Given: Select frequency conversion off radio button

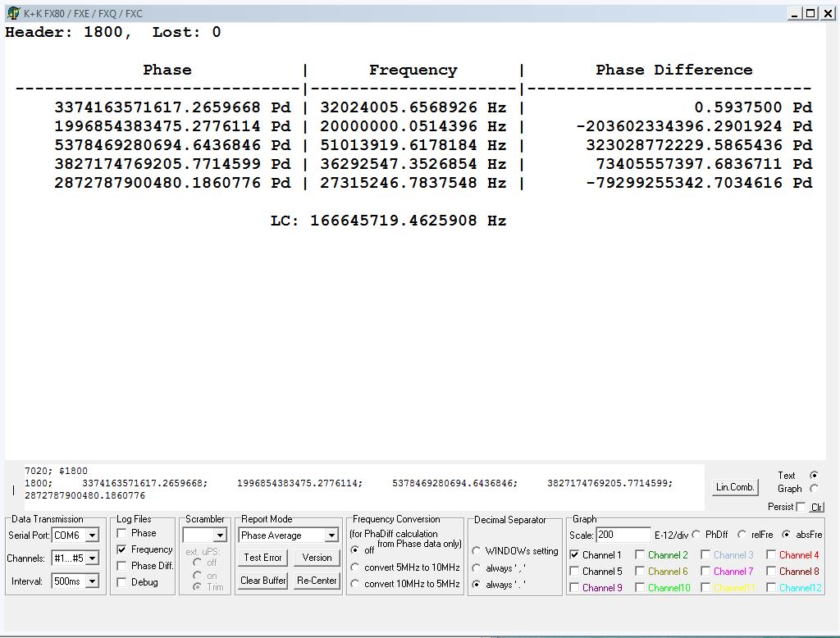Looking at the screenshot, I should [354, 550].
